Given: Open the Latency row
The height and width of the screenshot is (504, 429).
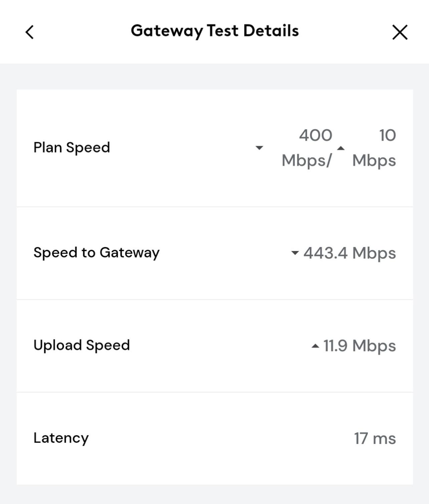Looking at the screenshot, I should [x=215, y=438].
